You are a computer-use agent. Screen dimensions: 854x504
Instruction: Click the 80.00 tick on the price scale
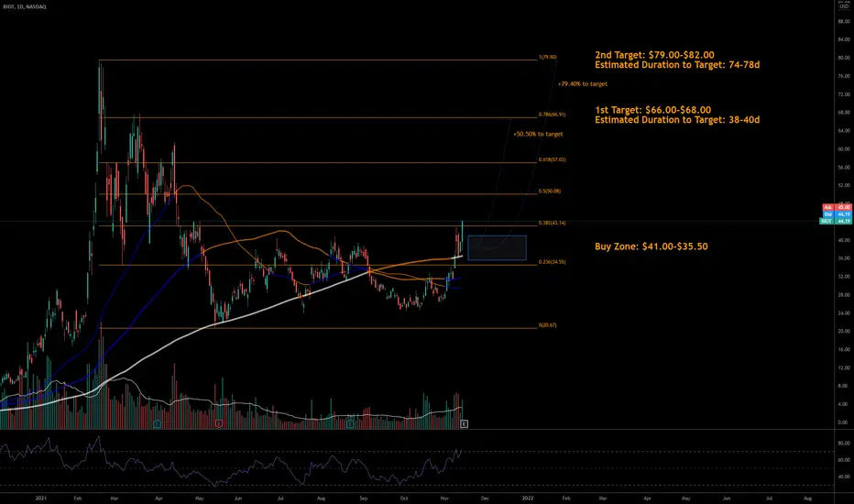point(844,58)
